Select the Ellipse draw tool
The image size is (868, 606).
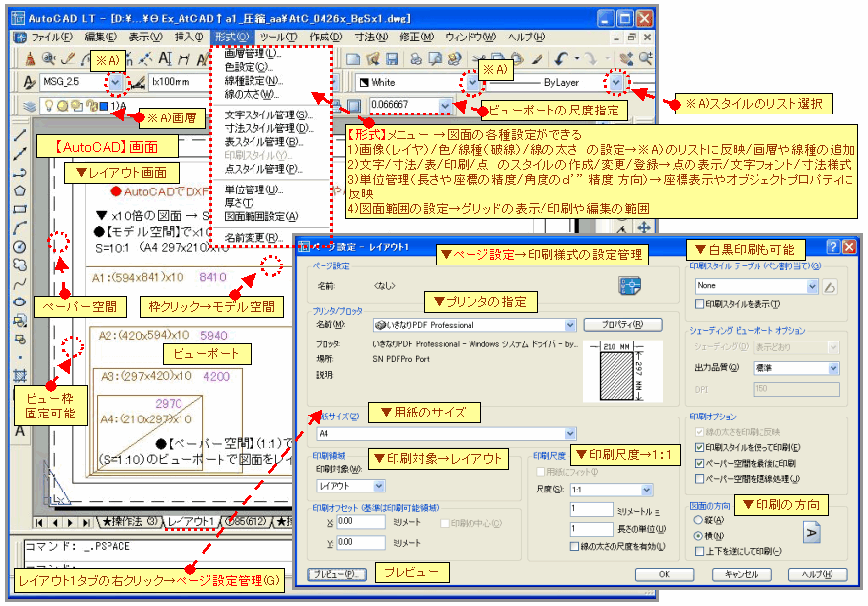20,302
